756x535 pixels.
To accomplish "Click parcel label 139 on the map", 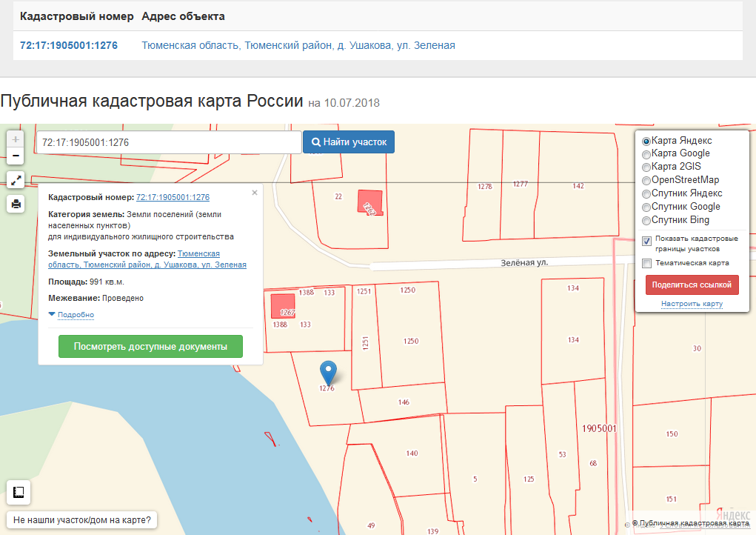I will (x=432, y=531).
